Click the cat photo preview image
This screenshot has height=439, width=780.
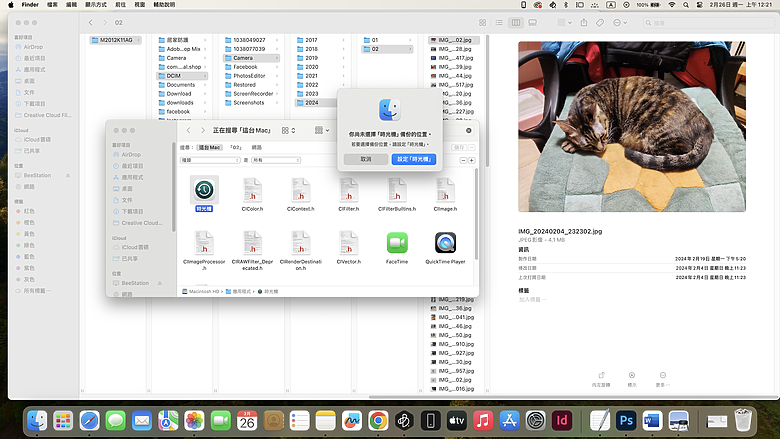632,127
